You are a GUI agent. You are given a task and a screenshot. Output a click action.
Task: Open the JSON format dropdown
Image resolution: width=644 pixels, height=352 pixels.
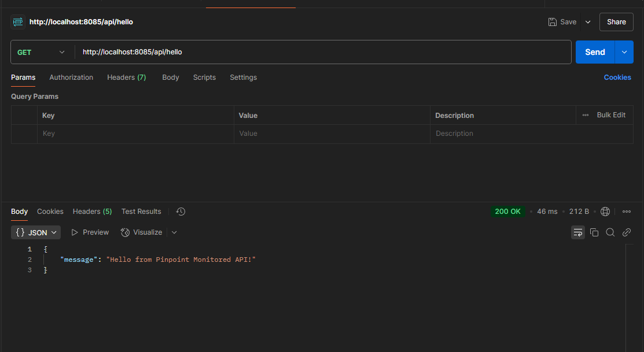[x=36, y=232]
